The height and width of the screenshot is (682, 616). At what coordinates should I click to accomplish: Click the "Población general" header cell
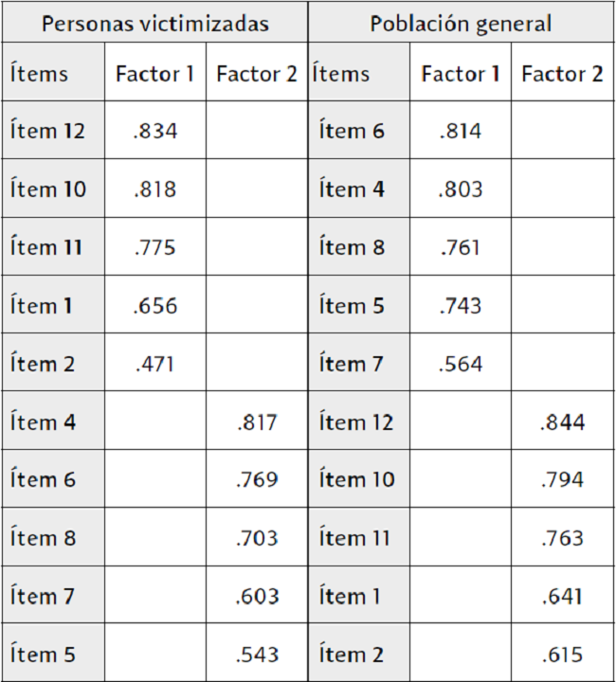click(461, 24)
